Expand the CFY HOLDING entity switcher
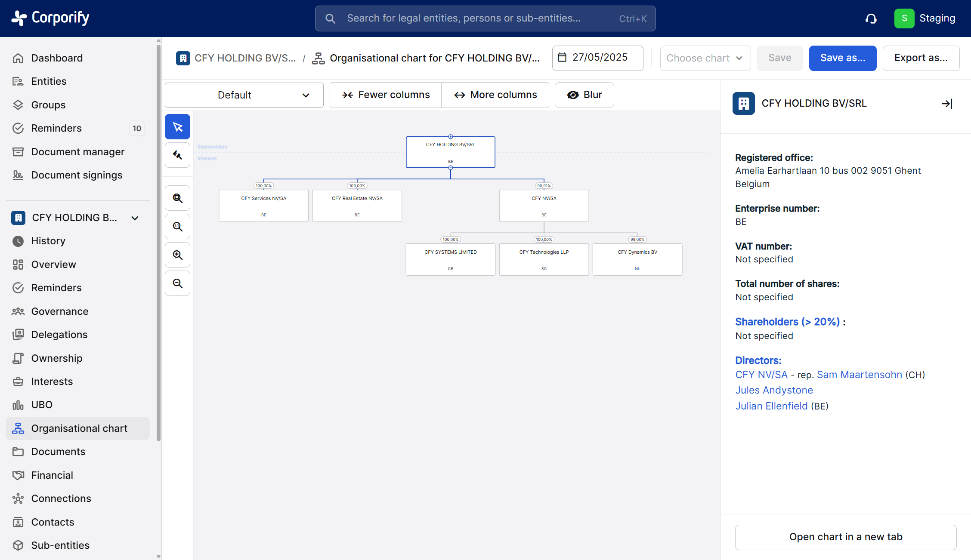Image resolution: width=971 pixels, height=560 pixels. coord(135,218)
